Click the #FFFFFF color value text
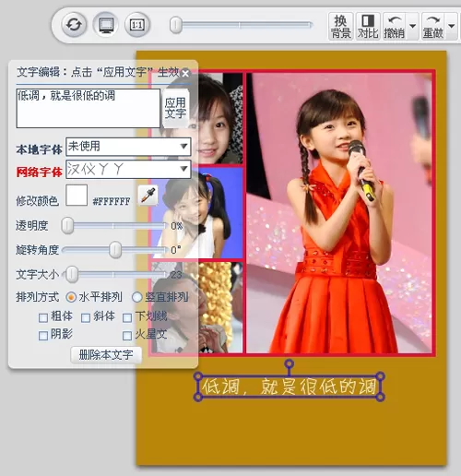This screenshot has height=476, width=461. [112, 201]
